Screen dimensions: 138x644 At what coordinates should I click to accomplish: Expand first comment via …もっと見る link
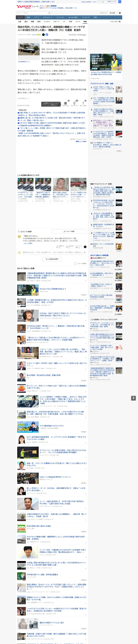point(28,243)
